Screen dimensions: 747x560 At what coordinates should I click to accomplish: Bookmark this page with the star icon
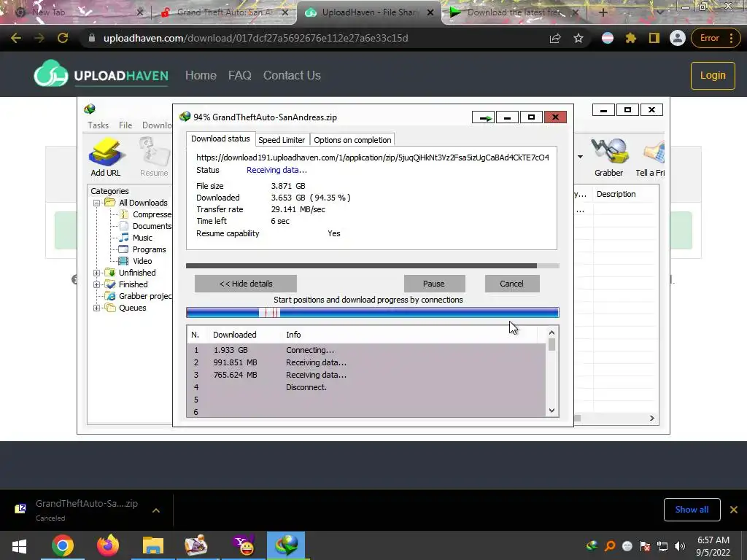[x=578, y=38]
